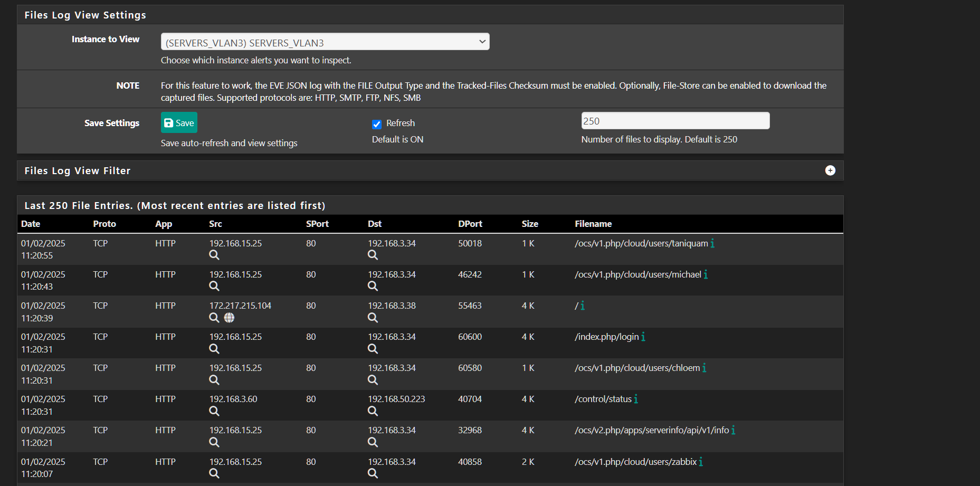
Task: Click Dst magnifier in users/zabbix row
Action: tap(373, 473)
